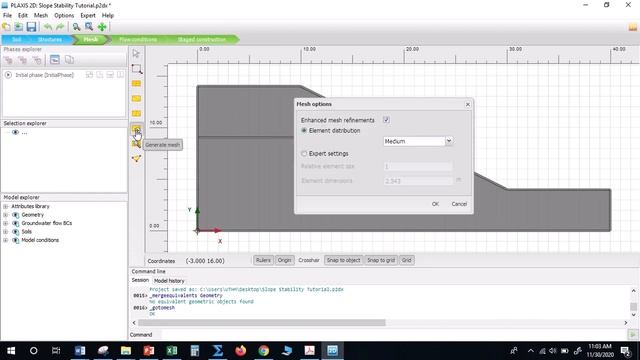Click the Snap to object button
This screenshot has width=640, height=360.
pos(343,260)
